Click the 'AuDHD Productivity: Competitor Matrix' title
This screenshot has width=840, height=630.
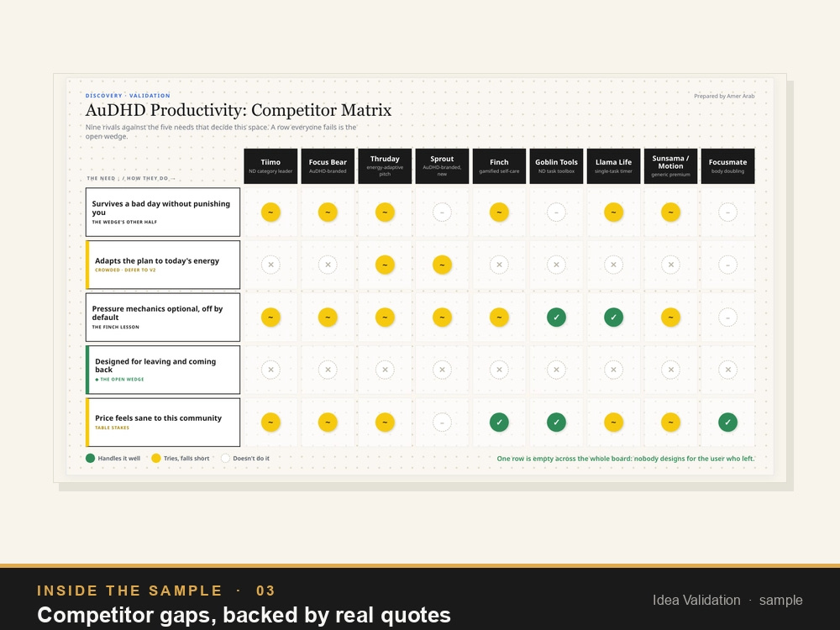tap(239, 110)
